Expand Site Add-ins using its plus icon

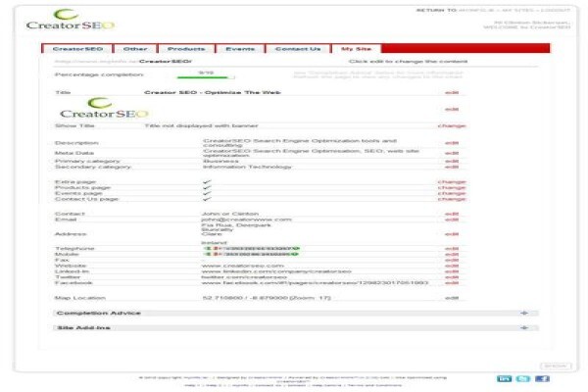[524, 327]
